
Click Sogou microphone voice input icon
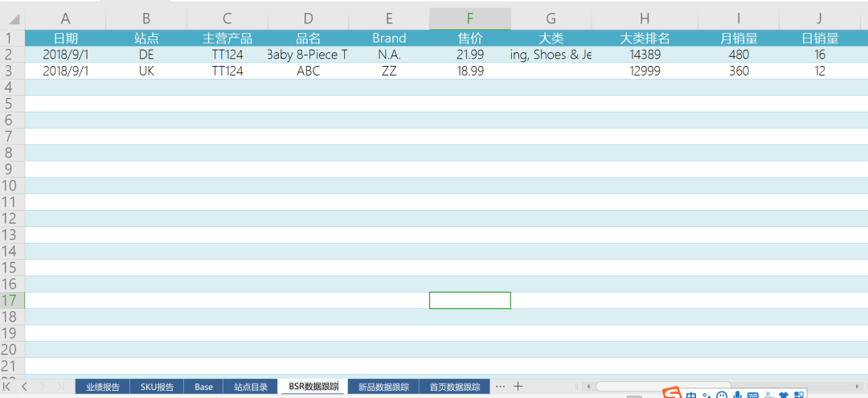point(737,394)
